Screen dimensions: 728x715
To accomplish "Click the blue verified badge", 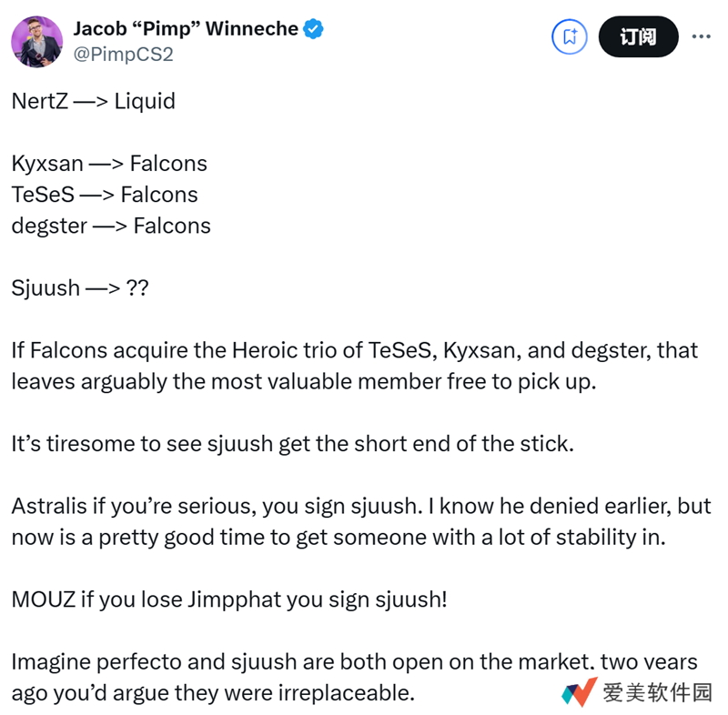I will 314,29.
